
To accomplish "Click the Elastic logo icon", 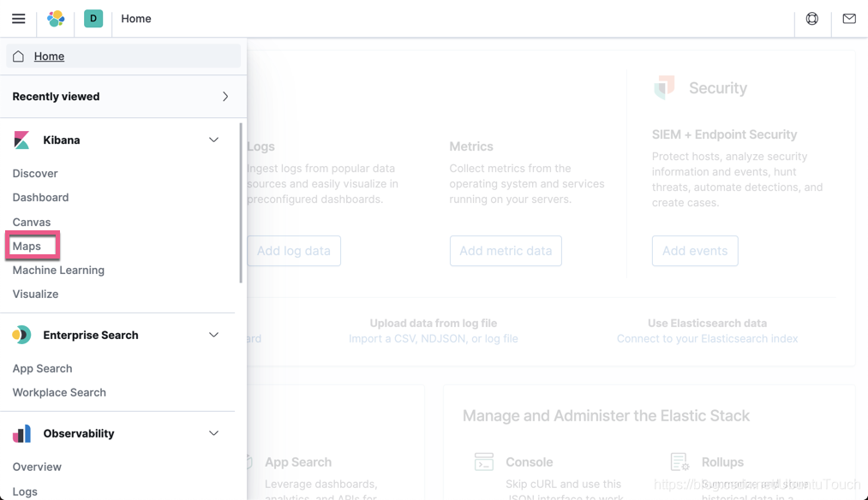I will coord(56,19).
